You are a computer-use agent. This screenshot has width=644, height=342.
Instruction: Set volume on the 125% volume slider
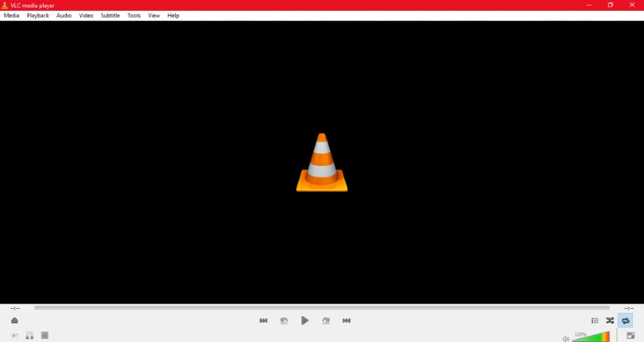[x=591, y=337]
